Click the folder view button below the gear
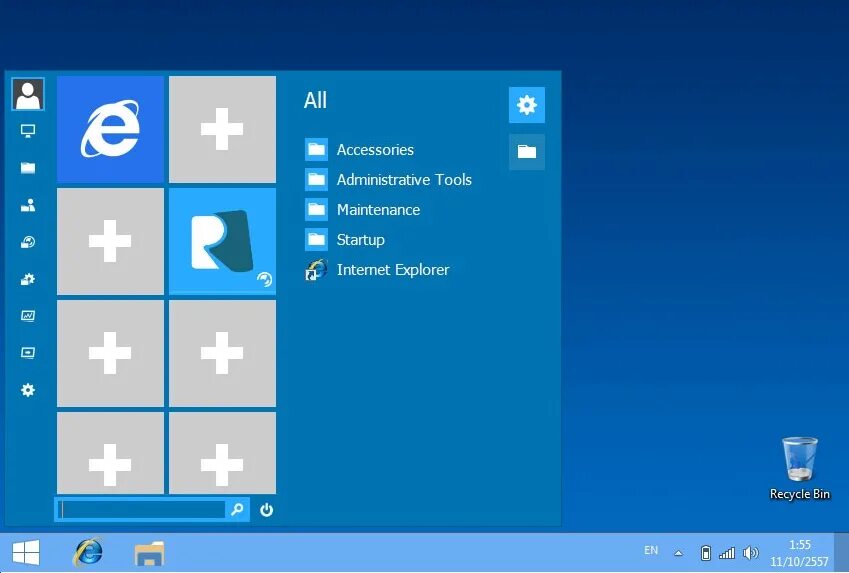Viewport: 849px width, 573px height. point(527,152)
